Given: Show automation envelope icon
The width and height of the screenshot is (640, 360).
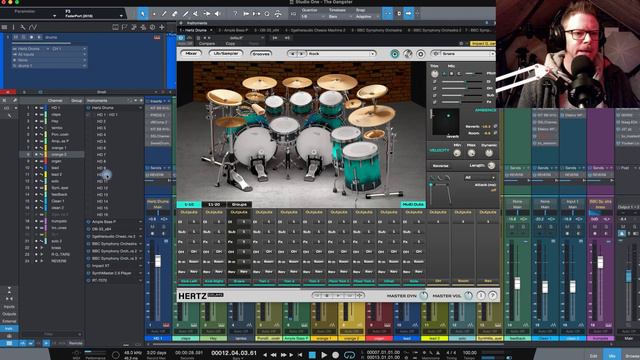Looking at the screenshot, I should [x=33, y=27].
